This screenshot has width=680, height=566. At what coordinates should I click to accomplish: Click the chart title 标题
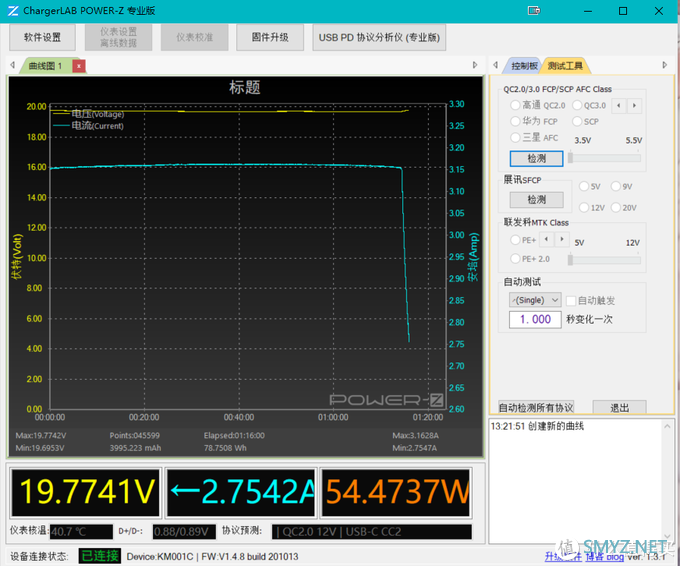[245, 87]
